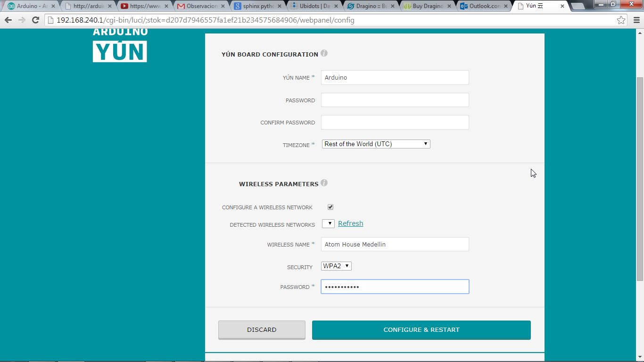
Task: Click the Confirm Password field
Action: point(395,122)
